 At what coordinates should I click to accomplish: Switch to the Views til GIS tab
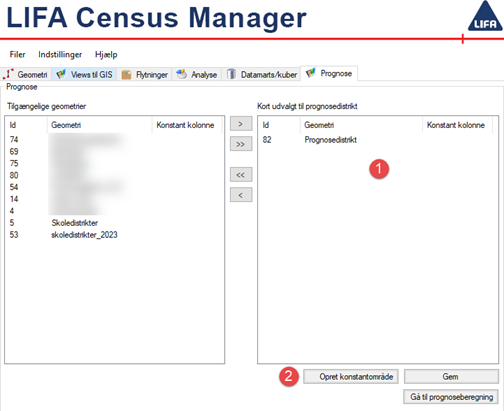pyautogui.click(x=85, y=74)
